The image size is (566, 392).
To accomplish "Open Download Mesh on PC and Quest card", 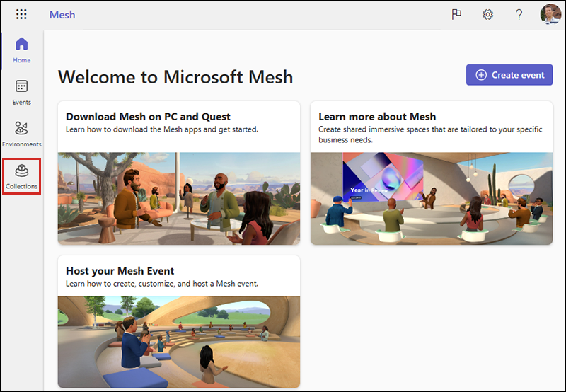I will pyautogui.click(x=179, y=173).
